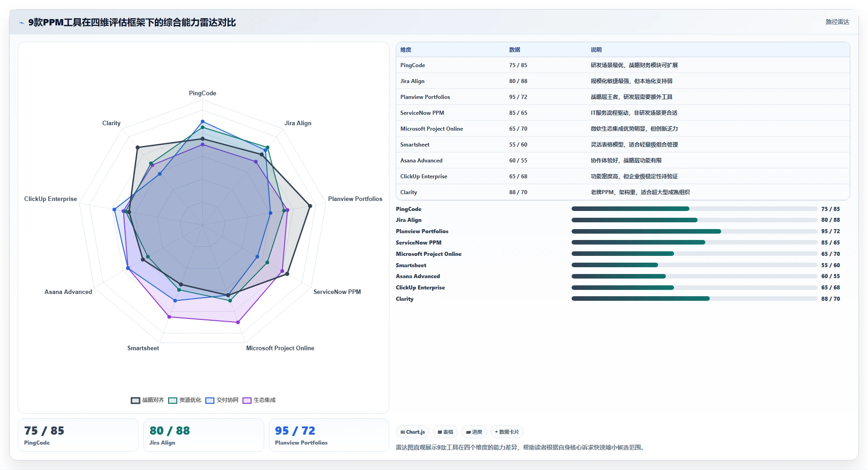Click the 路径雷达 tag in the header
This screenshot has height=470, width=868.
837,22
